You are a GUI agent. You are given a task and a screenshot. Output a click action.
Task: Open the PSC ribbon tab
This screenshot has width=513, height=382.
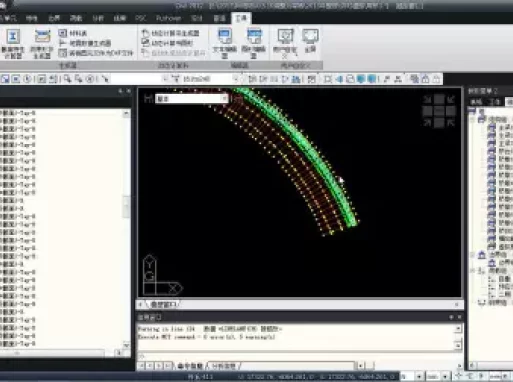tap(141, 18)
